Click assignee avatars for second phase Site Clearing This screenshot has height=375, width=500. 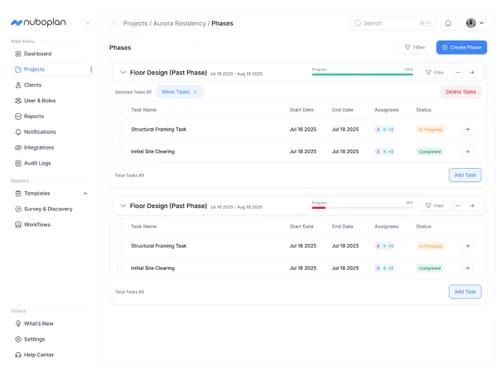pyautogui.click(x=384, y=268)
